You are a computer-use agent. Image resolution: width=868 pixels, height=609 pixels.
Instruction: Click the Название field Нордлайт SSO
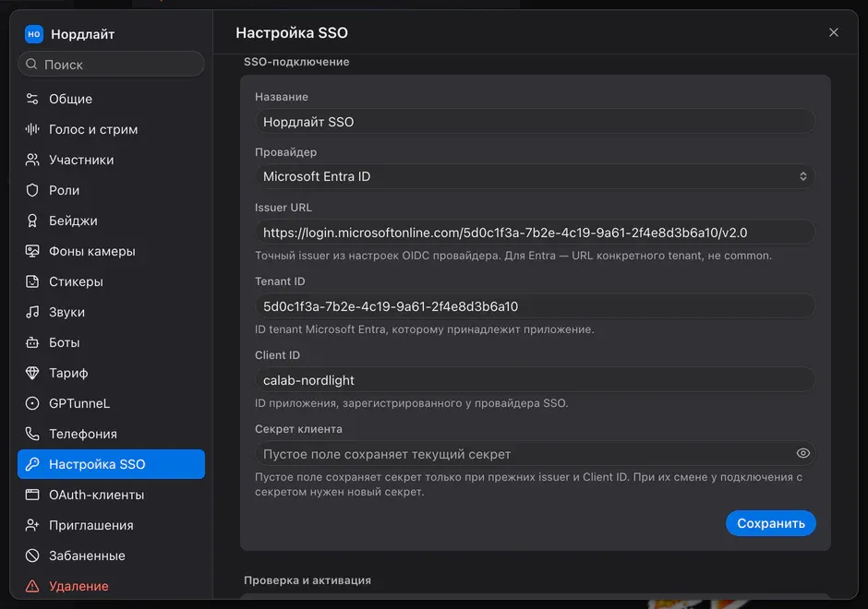(535, 121)
